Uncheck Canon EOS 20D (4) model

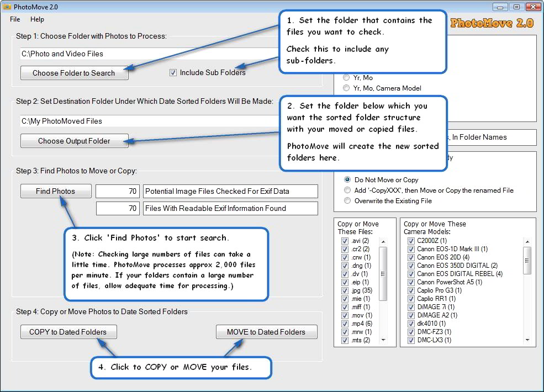coord(411,257)
